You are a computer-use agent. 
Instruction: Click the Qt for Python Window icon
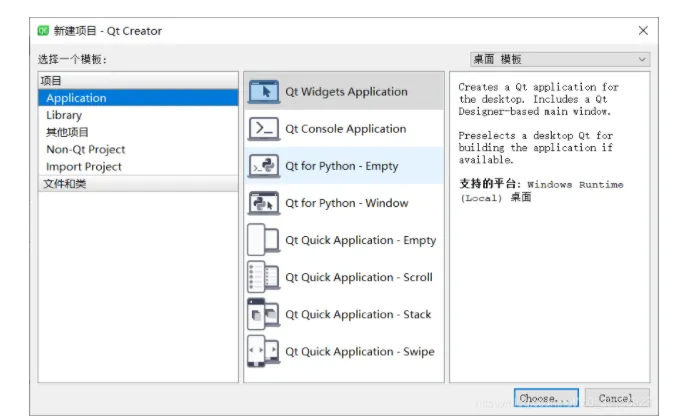(263, 203)
